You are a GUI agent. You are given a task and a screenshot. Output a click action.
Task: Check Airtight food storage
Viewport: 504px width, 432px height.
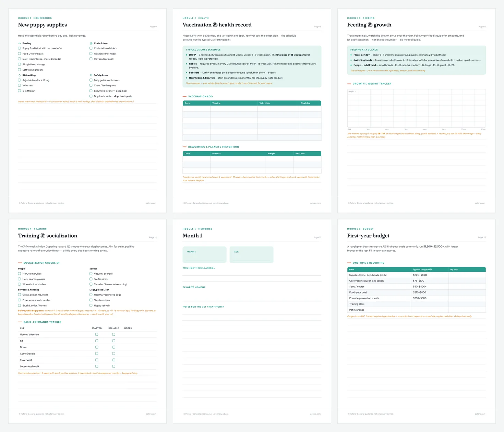pyautogui.click(x=20, y=64)
